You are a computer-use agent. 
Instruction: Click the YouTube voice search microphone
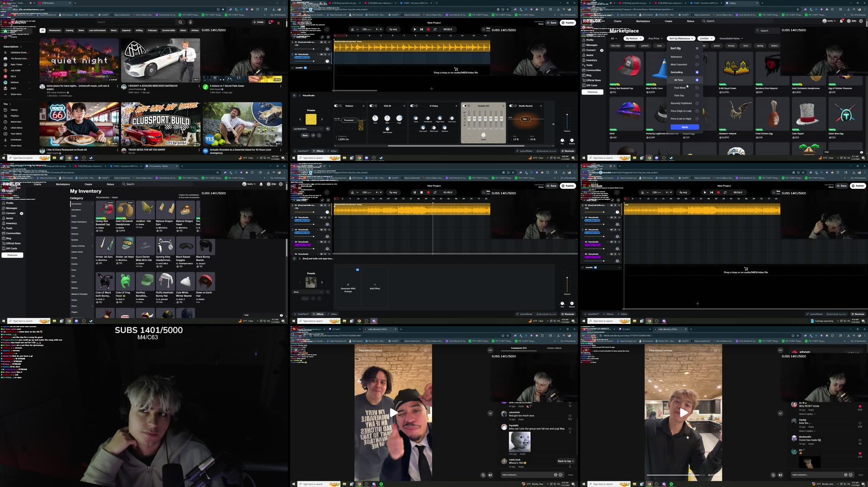[190, 22]
